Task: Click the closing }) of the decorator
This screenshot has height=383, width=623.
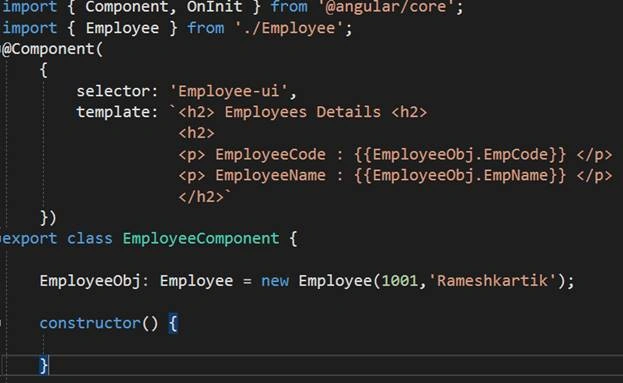Action: pyautogui.click(x=48, y=218)
